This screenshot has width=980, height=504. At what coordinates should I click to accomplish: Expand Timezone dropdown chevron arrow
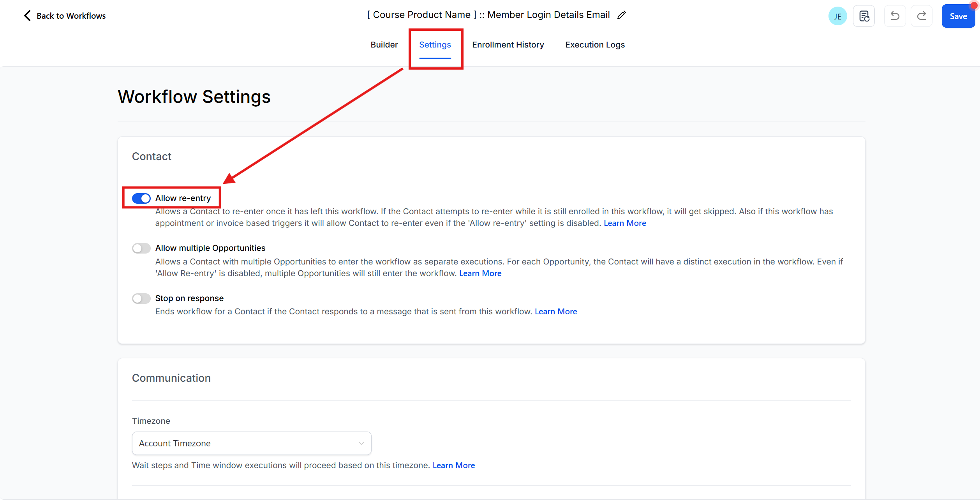point(361,443)
